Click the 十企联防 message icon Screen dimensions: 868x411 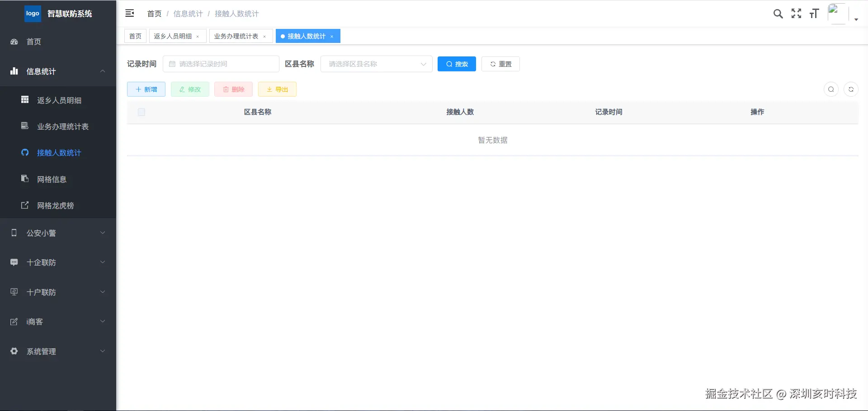(x=14, y=262)
